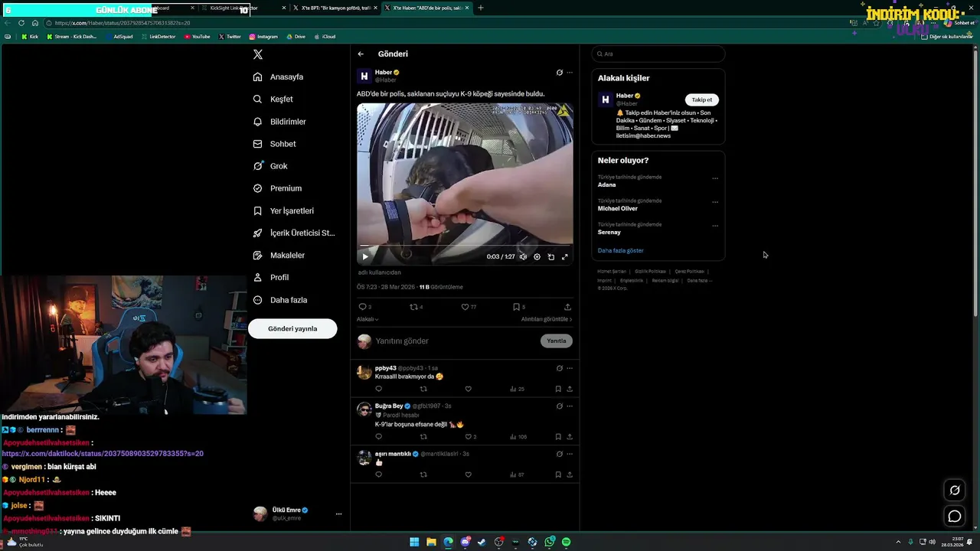Viewport: 980px width, 551px height.
Task: Click Daha fazla göster link
Action: 621,251
